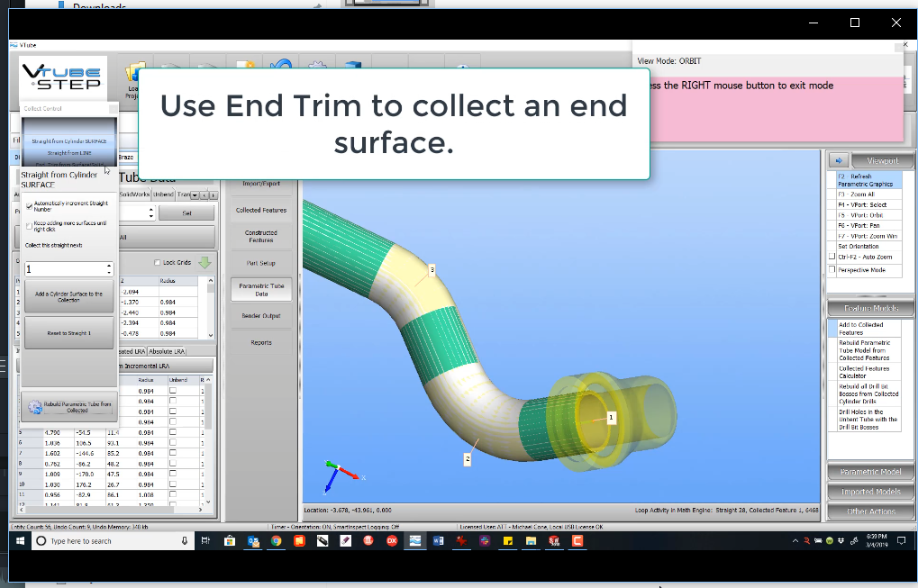
Task: Select Straight from LINE in Collect Control list
Action: (69, 153)
